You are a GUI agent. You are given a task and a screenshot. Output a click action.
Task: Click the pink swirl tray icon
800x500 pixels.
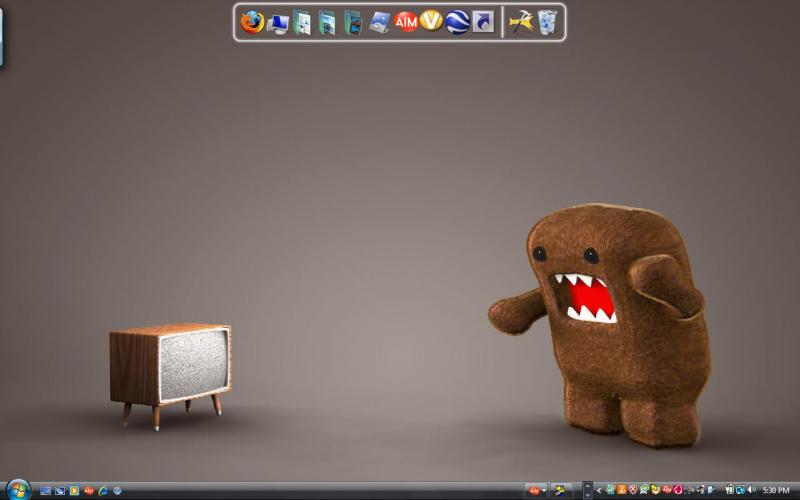point(679,490)
